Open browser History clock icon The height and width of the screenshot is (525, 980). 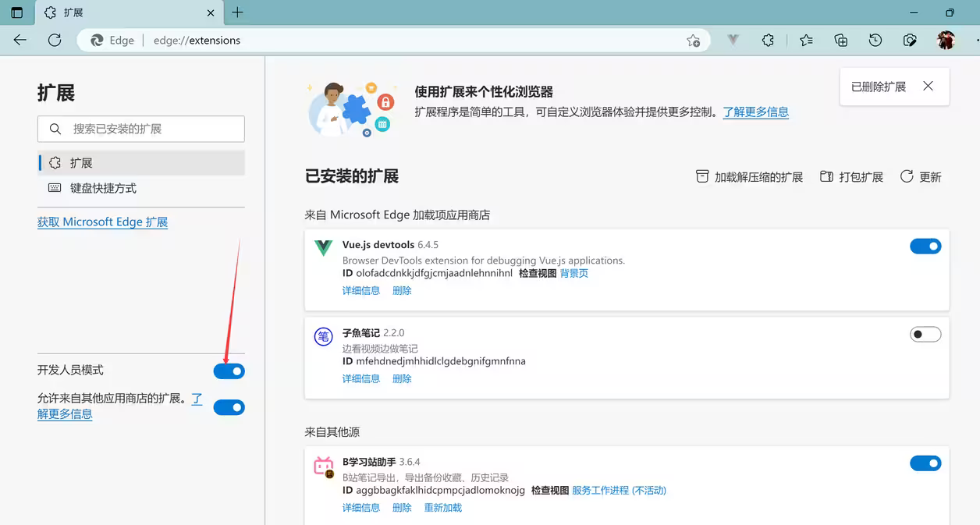tap(875, 41)
